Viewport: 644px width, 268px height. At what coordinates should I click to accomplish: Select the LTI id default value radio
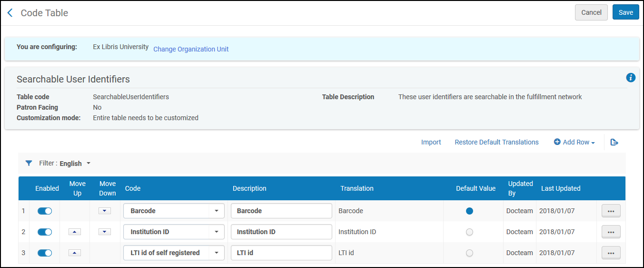pyautogui.click(x=469, y=253)
